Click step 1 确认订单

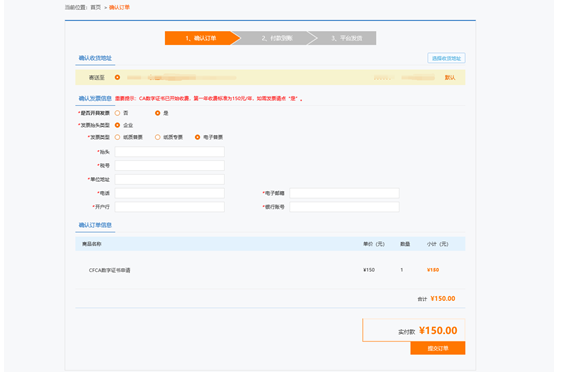[x=201, y=38]
